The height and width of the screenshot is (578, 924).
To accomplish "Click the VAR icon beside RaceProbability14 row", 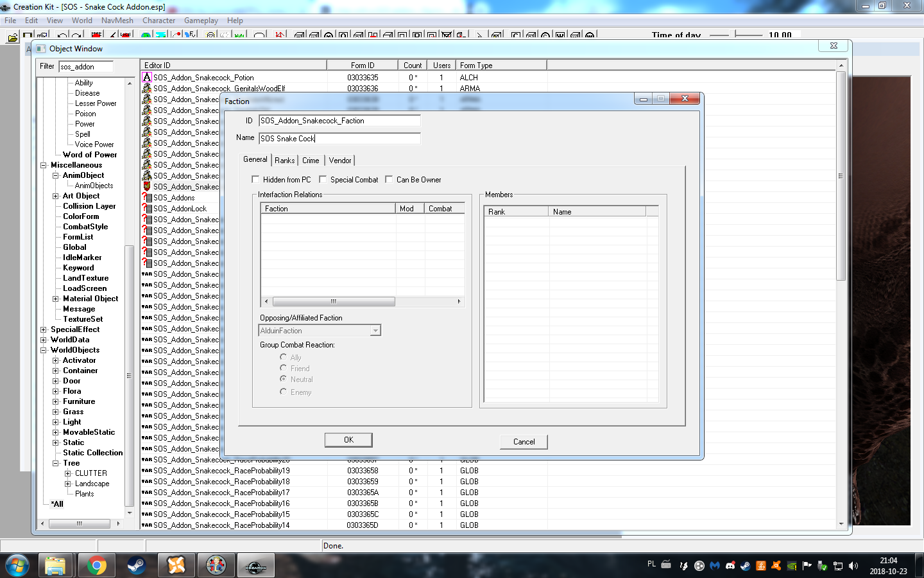I will [147, 525].
